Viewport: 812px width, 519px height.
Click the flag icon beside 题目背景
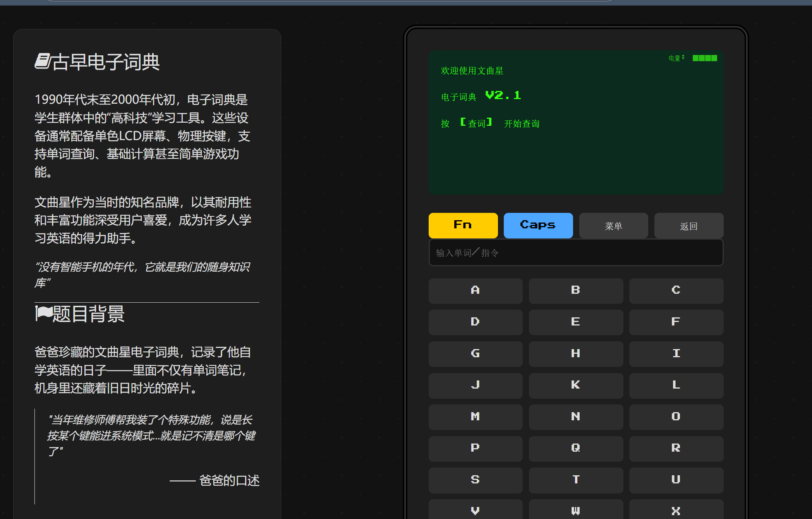click(x=43, y=313)
